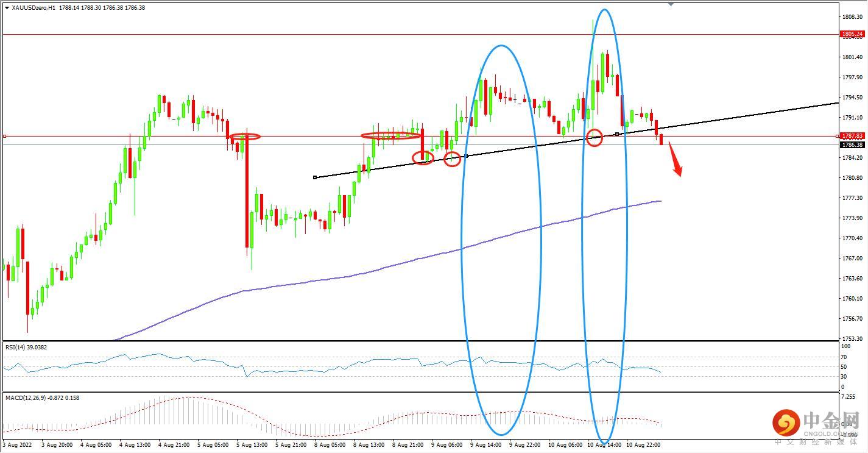Click price scale value 1794.50
Image resolution: width=868 pixels, height=453 pixels.
851,98
